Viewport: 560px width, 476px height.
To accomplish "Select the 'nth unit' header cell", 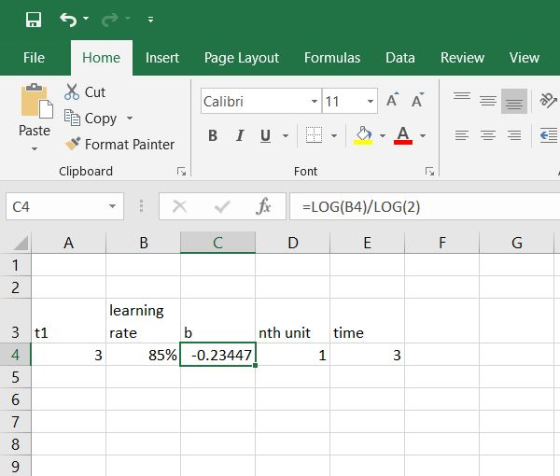I will 292,321.
